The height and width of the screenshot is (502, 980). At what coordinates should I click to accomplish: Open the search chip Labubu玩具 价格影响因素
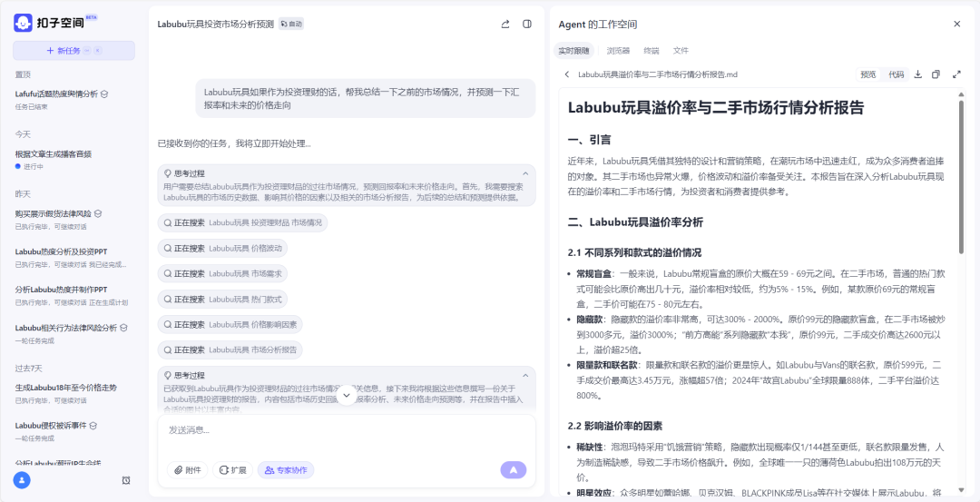click(230, 324)
